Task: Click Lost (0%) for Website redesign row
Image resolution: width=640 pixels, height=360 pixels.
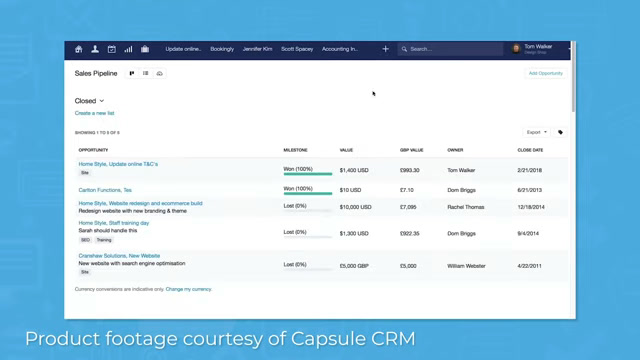Action: click(x=295, y=206)
